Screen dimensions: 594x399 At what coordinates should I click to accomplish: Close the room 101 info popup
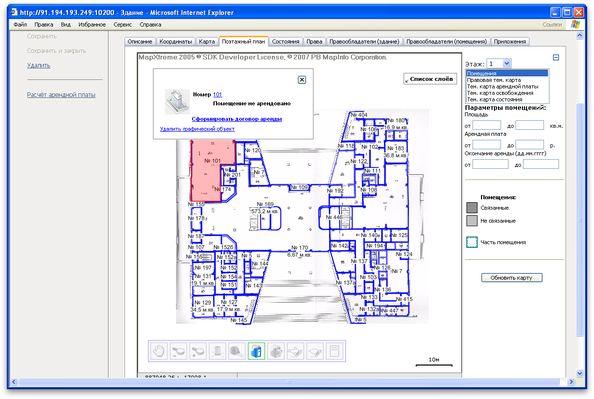[302, 80]
